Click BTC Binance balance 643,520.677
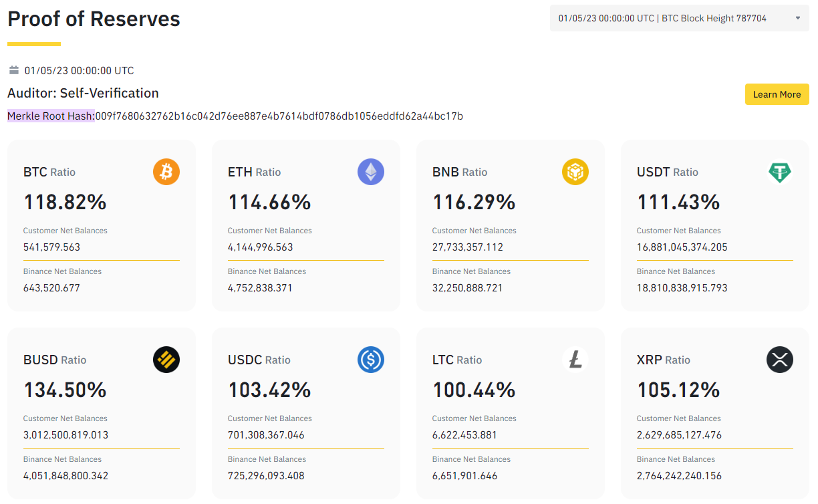The image size is (818, 504). (51, 288)
